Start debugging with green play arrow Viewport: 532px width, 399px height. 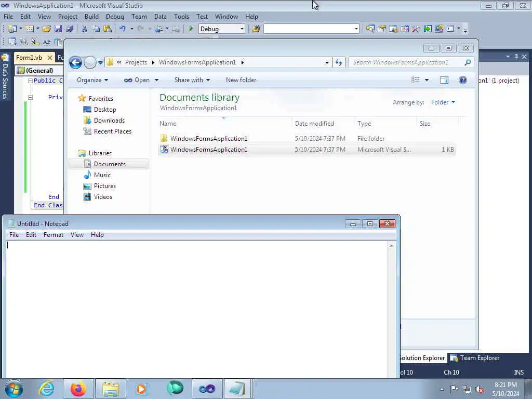(x=191, y=29)
